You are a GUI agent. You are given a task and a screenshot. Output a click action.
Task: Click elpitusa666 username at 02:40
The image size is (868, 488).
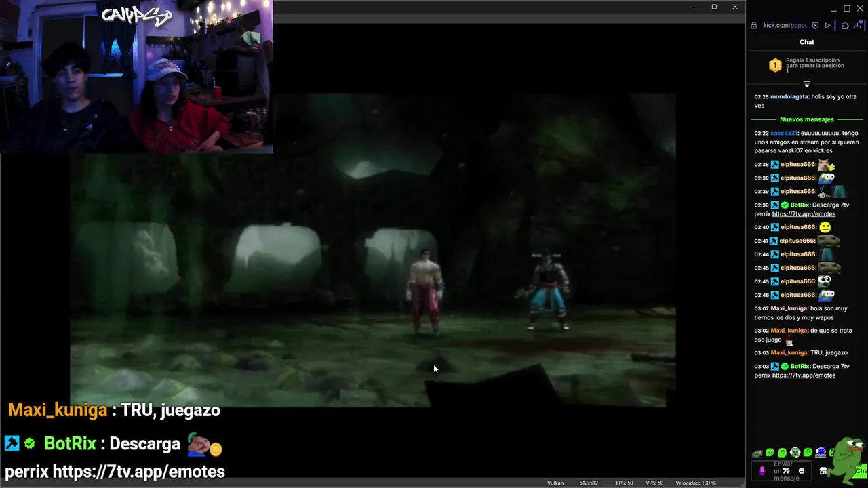(797, 227)
